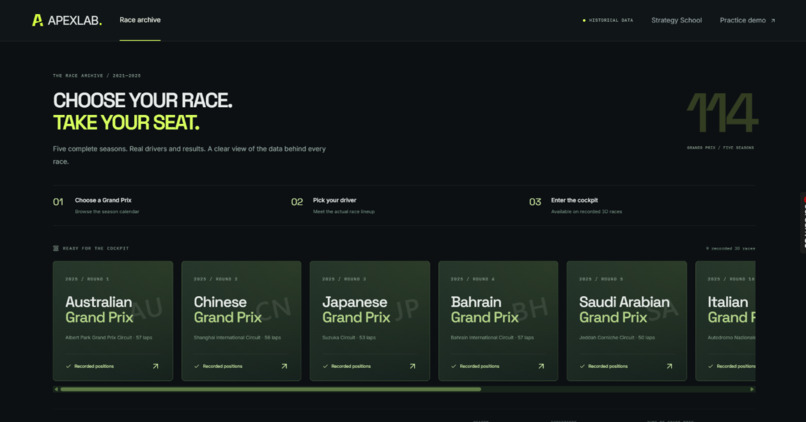The width and height of the screenshot is (806, 422).
Task: Open the Australian Grand Prix card arrow
Action: point(155,366)
